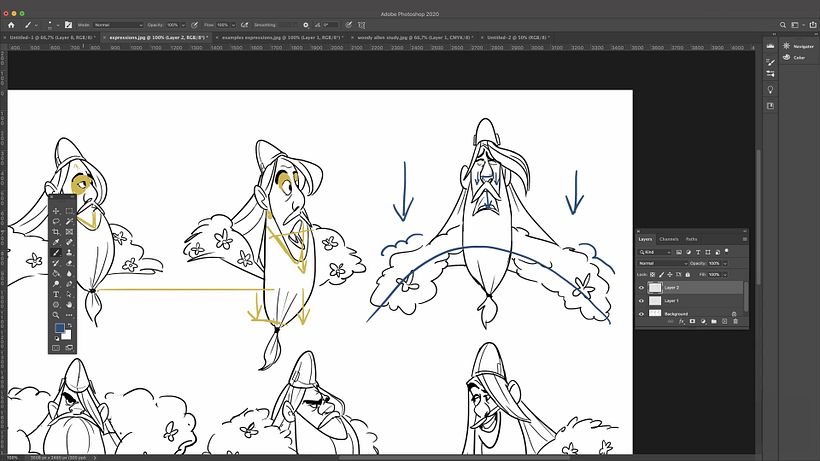Create a new group folder
The width and height of the screenshot is (820, 461).
[x=714, y=321]
